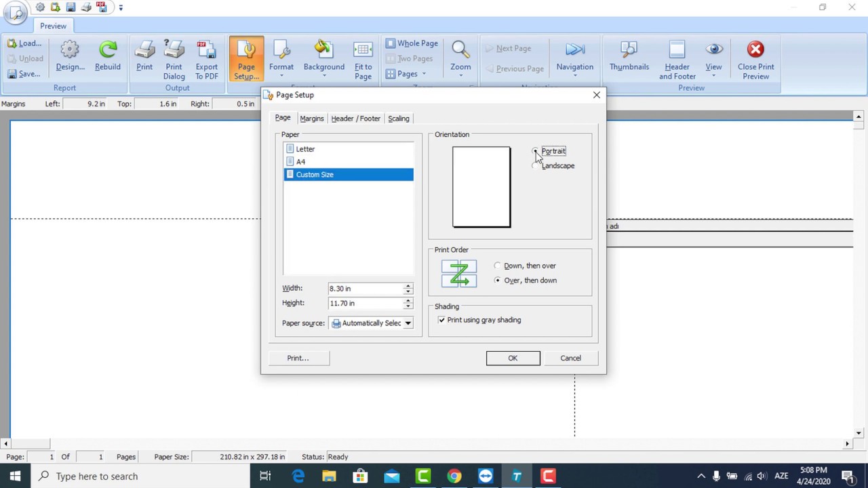Click the Page Setup ribbon button
Image resolution: width=868 pixels, height=488 pixels.
pos(246,60)
